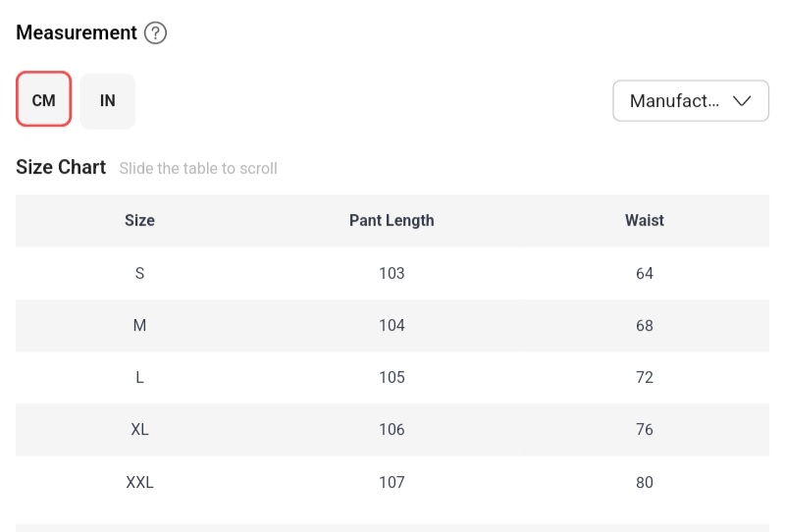This screenshot has width=785, height=532.
Task: Select the M size row
Action: click(x=139, y=325)
